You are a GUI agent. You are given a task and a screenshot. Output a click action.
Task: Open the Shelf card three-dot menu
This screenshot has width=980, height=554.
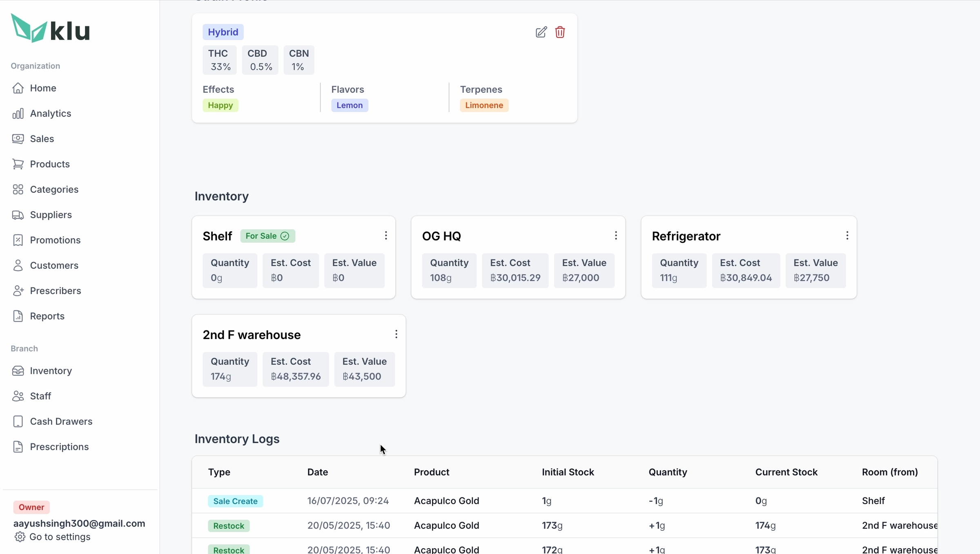(385, 236)
